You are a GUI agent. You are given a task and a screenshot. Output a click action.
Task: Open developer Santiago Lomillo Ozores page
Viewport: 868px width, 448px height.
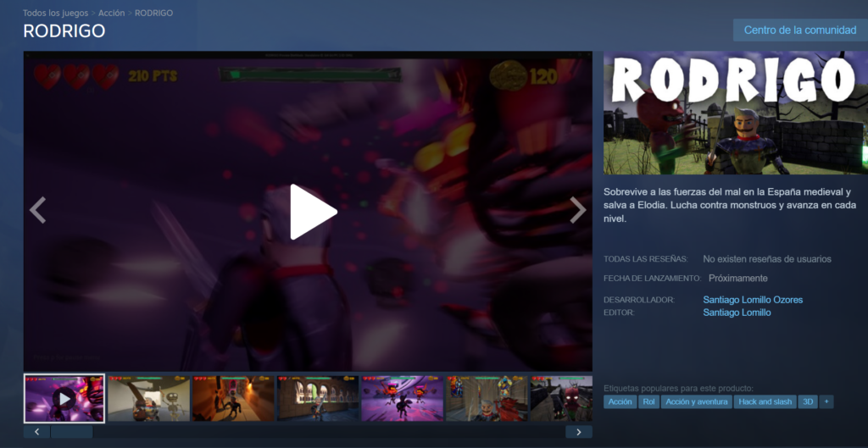pos(753,300)
